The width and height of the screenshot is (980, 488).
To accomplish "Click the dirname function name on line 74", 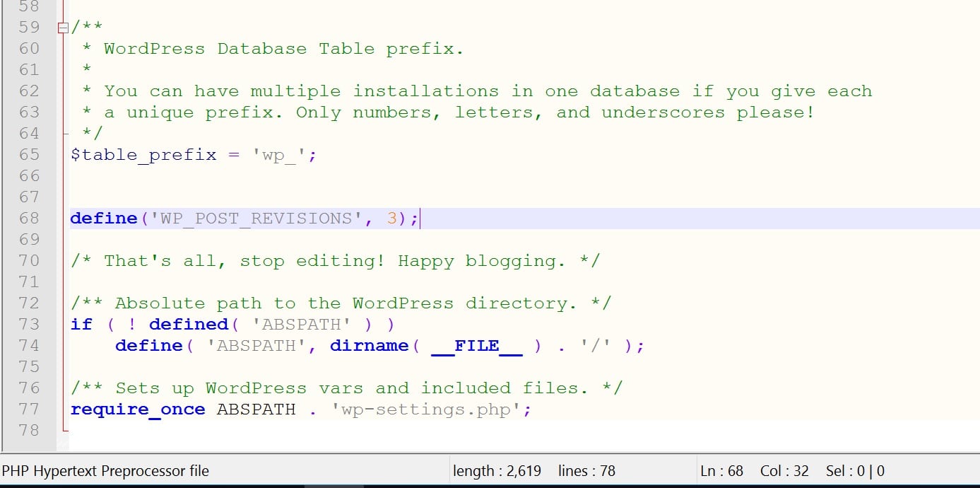I will pyautogui.click(x=370, y=345).
